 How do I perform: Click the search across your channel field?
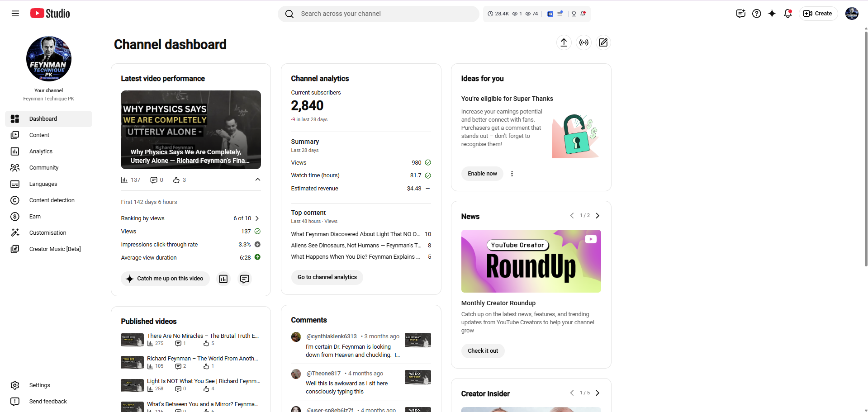tap(379, 14)
